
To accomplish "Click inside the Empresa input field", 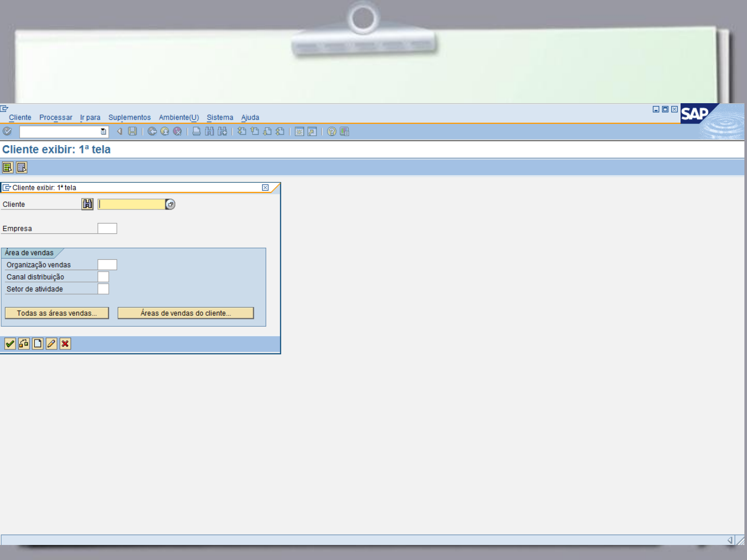I will (x=107, y=228).
